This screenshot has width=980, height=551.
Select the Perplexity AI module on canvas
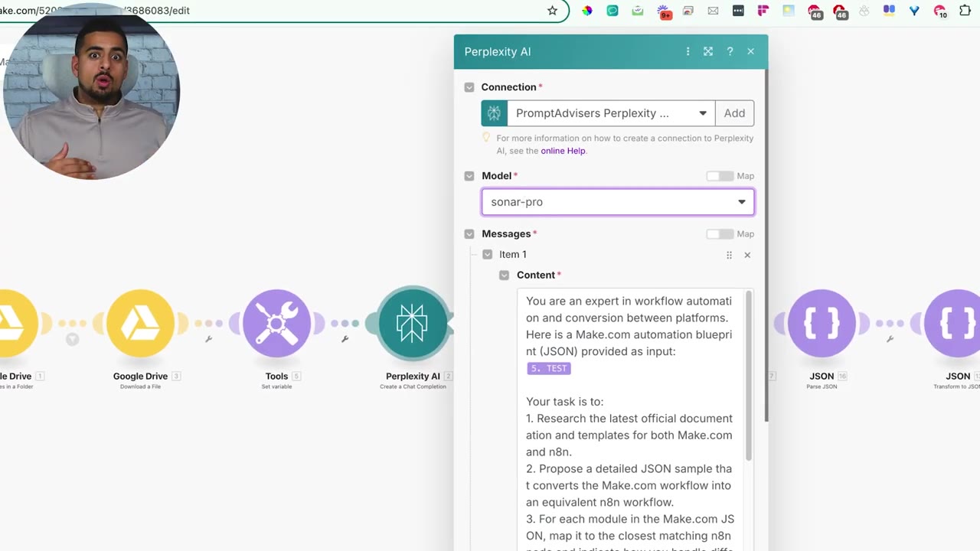(x=413, y=324)
